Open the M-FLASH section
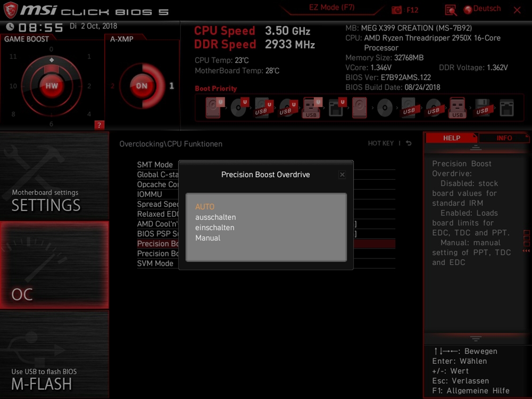 pos(54,354)
